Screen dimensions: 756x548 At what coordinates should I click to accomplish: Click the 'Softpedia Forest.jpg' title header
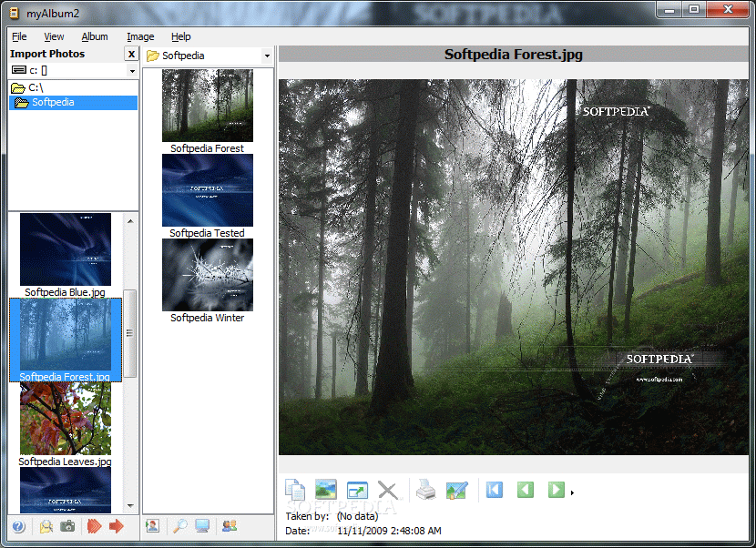tap(514, 54)
